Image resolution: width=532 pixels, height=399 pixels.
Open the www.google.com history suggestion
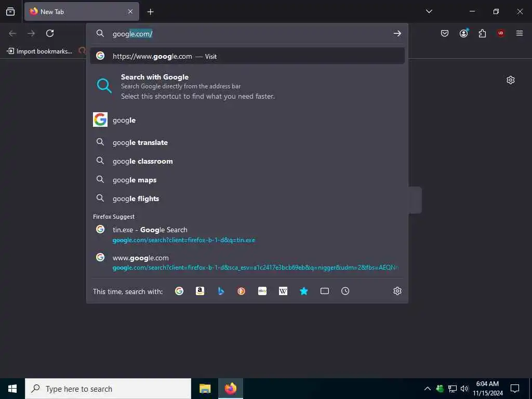point(247,262)
